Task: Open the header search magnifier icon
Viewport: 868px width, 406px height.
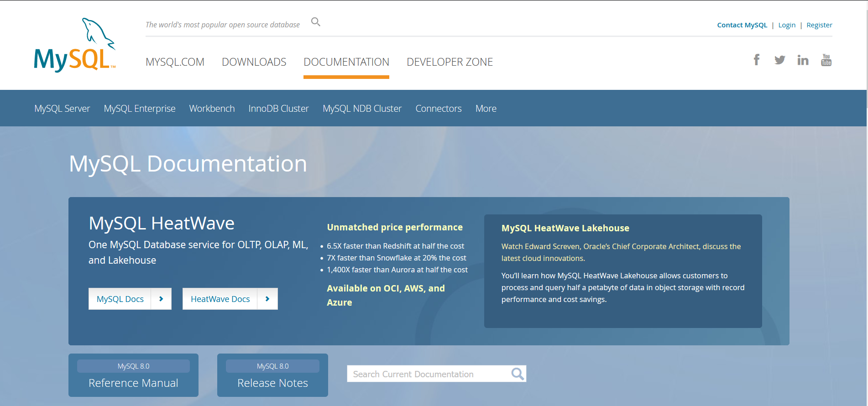Action: (x=316, y=22)
